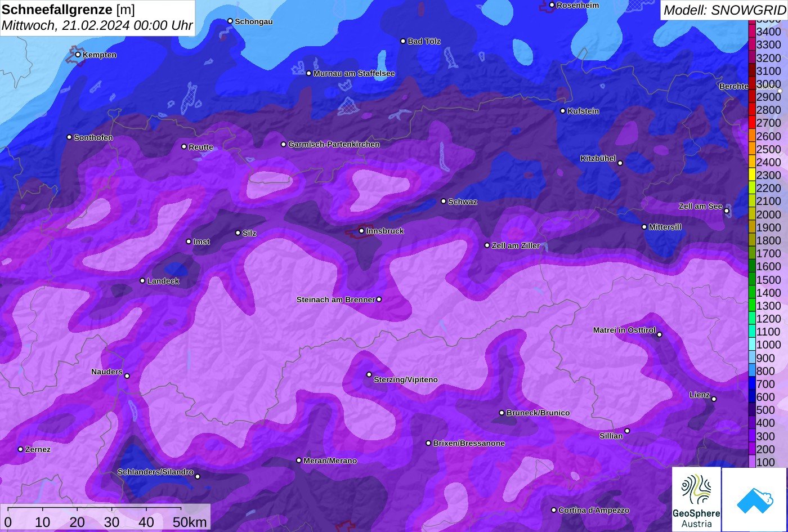Click the Schwaz town label

[x=463, y=202]
